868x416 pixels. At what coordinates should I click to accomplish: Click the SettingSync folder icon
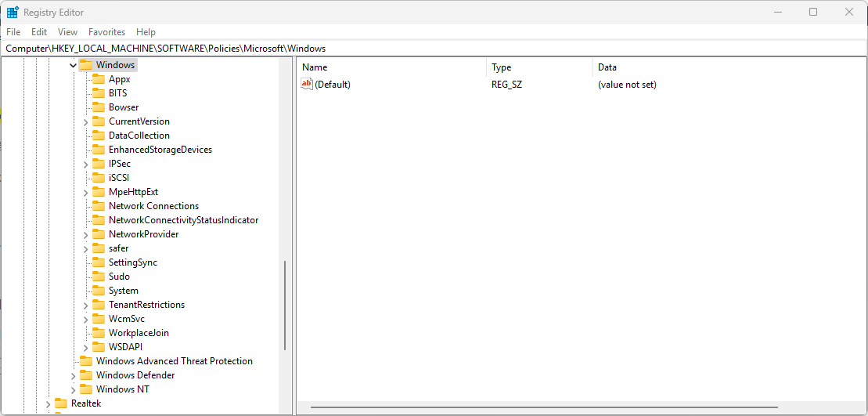pyautogui.click(x=98, y=262)
